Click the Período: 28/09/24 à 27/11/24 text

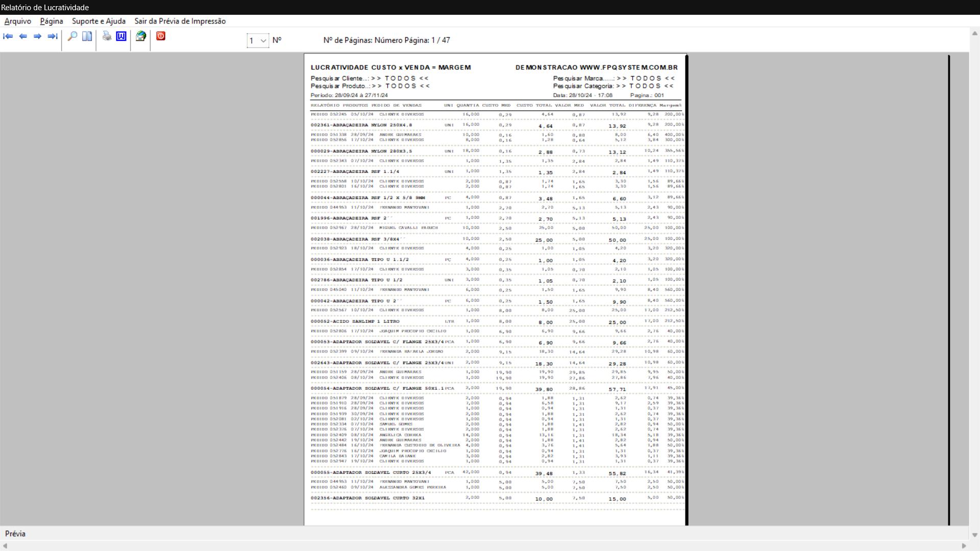(x=349, y=95)
